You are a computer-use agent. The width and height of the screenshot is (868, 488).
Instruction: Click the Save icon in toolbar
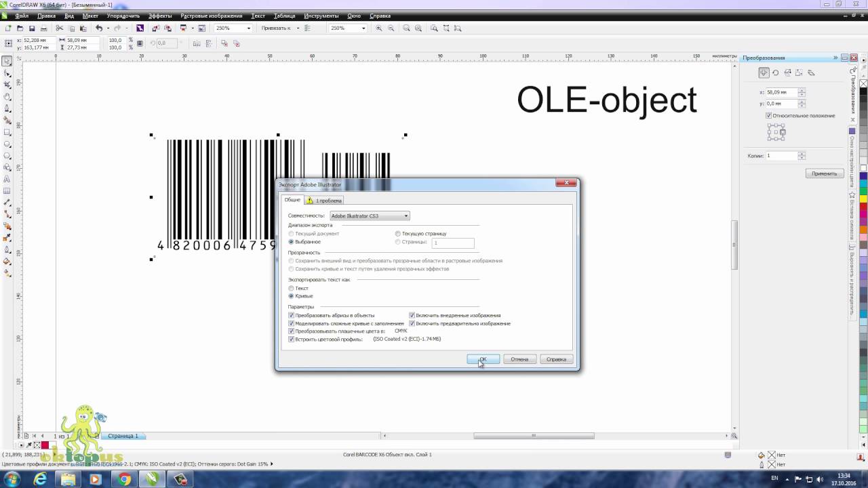pos(32,28)
